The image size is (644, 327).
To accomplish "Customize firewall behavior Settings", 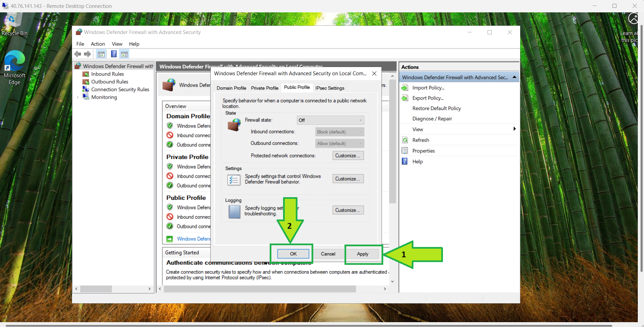I will 348,179.
